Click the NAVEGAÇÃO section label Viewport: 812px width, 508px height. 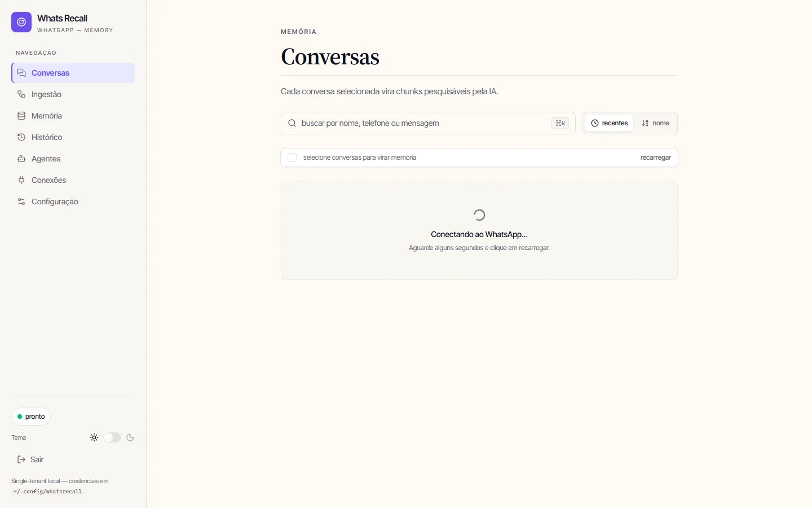[x=36, y=52]
